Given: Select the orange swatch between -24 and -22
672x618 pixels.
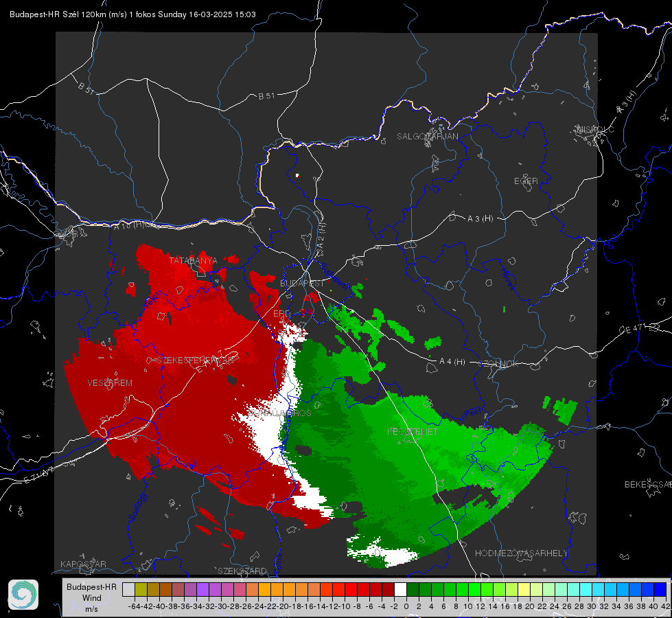Looking at the screenshot, I should pos(264,589).
